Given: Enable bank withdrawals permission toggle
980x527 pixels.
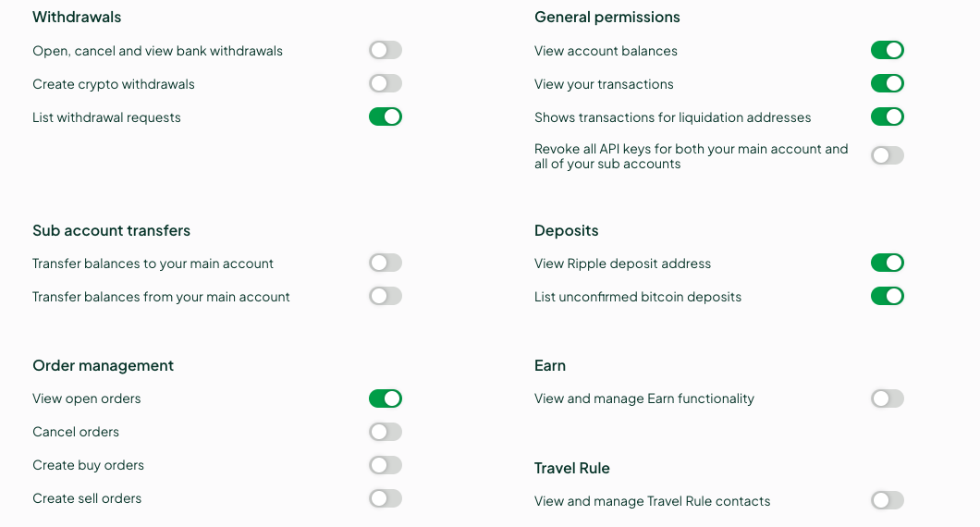Looking at the screenshot, I should click(386, 50).
